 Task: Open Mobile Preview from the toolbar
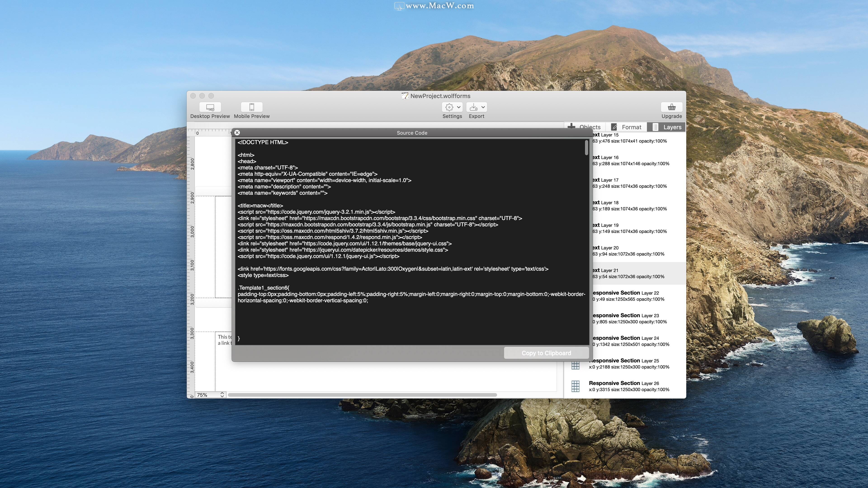point(251,107)
